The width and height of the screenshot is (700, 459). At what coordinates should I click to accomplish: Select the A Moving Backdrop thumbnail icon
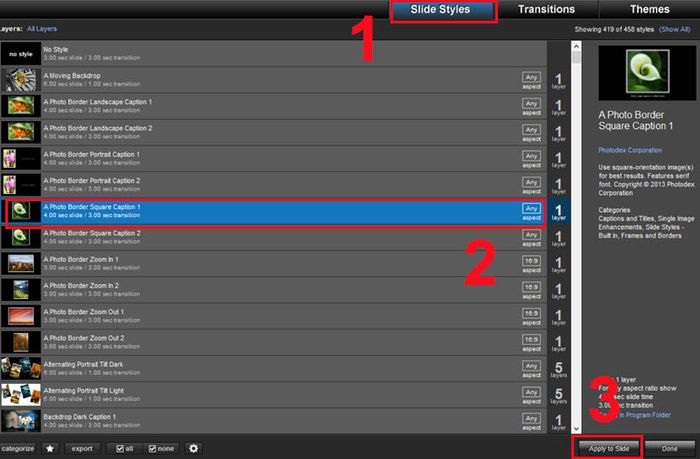click(x=21, y=80)
